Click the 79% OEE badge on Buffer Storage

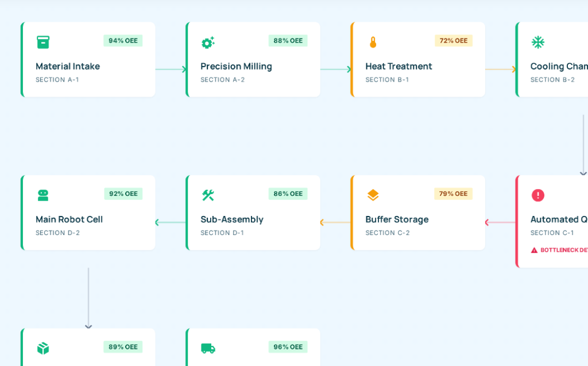(x=453, y=194)
